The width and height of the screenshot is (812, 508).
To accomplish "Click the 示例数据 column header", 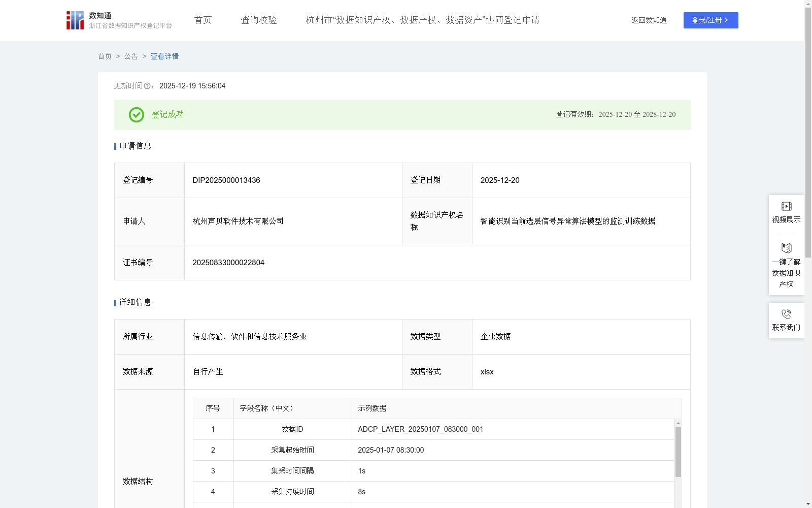I will 517,408.
